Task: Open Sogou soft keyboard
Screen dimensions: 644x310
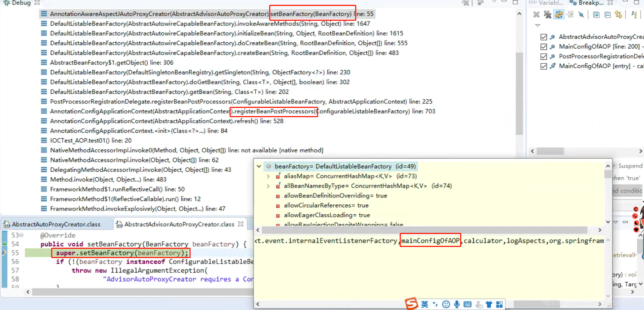Action: click(468, 304)
